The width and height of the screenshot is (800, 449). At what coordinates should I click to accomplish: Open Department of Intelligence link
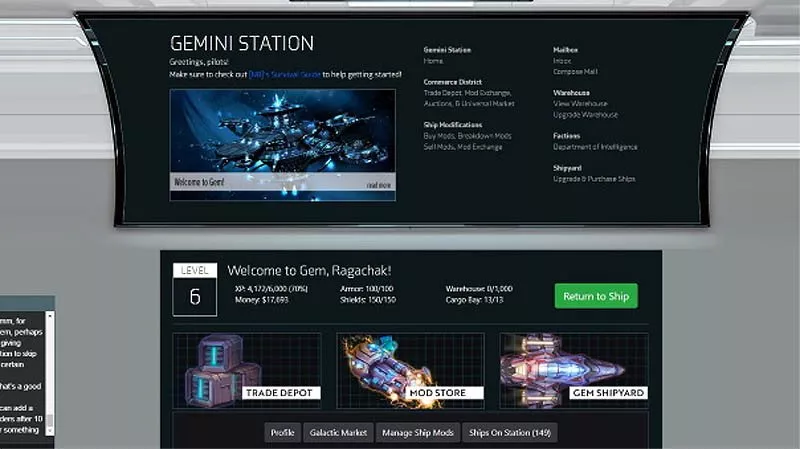(595, 147)
